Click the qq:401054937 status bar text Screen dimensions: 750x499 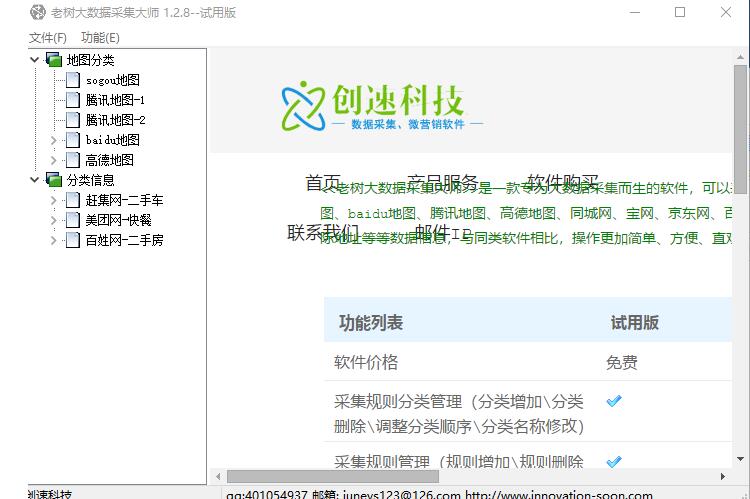tap(267, 494)
